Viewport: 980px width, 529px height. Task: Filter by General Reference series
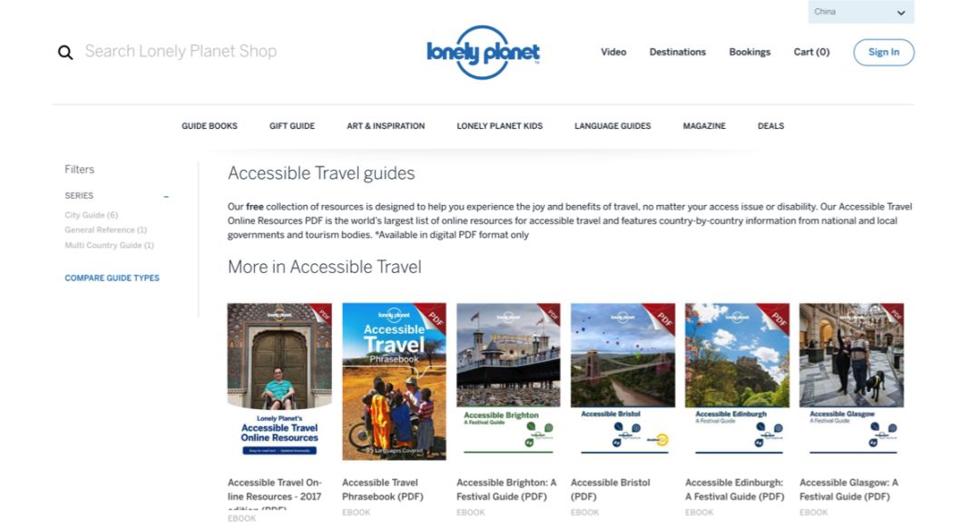coord(105,230)
